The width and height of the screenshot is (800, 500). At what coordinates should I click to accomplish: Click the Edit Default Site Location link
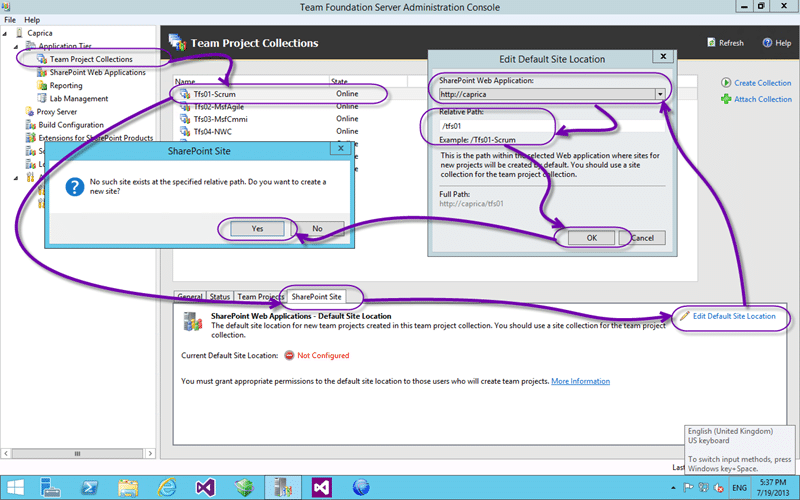tap(734, 316)
